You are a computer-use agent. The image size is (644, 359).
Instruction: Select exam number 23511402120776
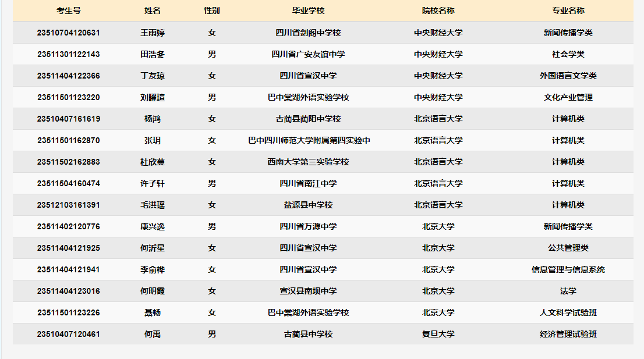[x=69, y=226]
